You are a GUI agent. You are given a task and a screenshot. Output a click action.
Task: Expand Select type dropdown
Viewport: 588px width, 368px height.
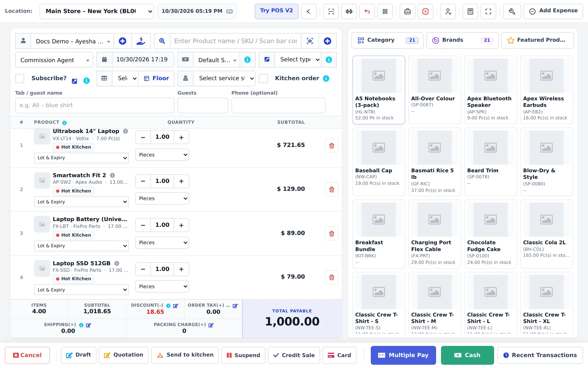pyautogui.click(x=298, y=60)
